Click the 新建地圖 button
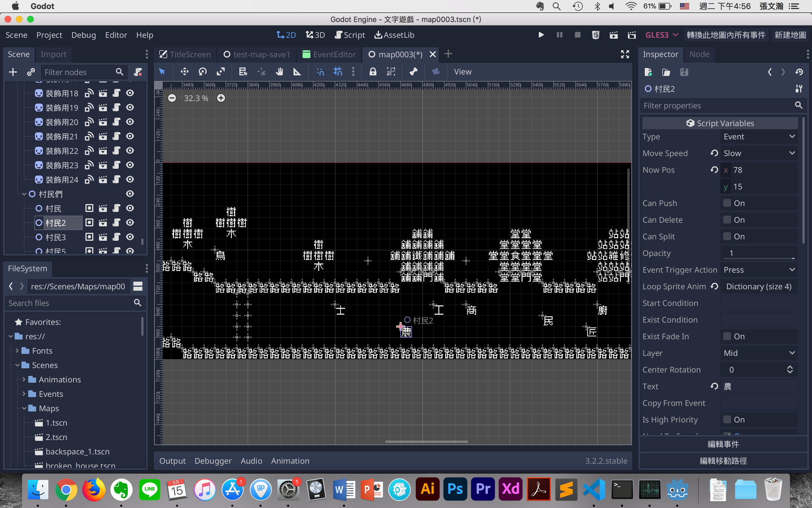Viewport: 812px width, 508px height. click(790, 35)
